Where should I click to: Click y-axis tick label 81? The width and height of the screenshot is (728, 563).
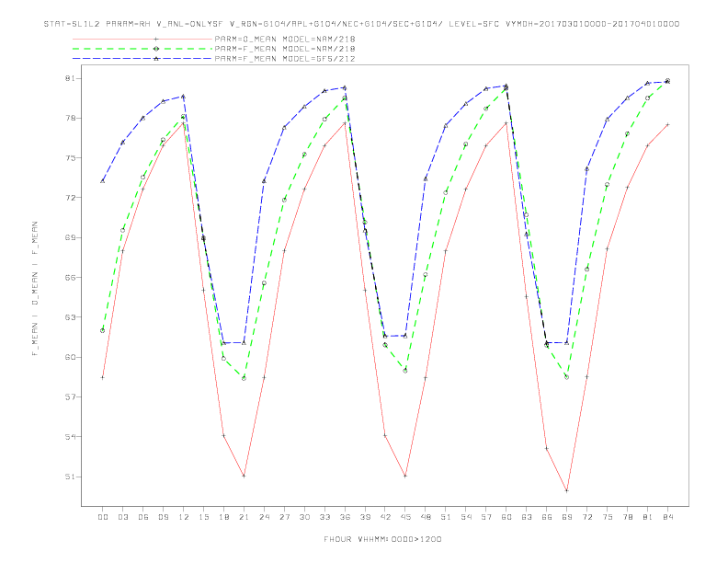(70, 78)
